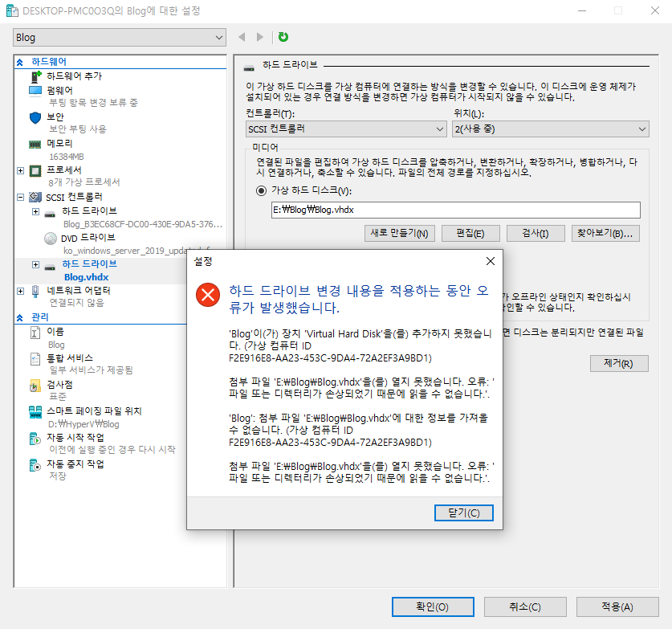Select the 통합 서비스 icon
Screen dimensions: 672x629
tap(35, 359)
